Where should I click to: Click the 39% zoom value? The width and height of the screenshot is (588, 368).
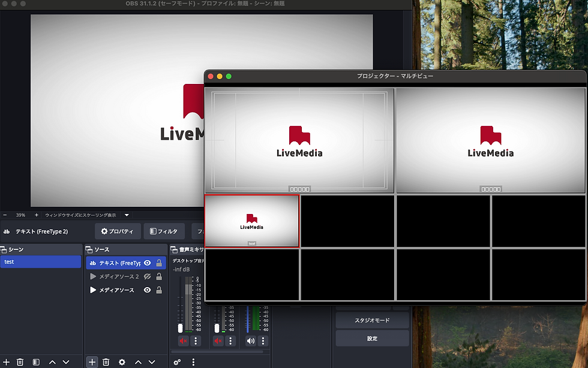click(20, 215)
